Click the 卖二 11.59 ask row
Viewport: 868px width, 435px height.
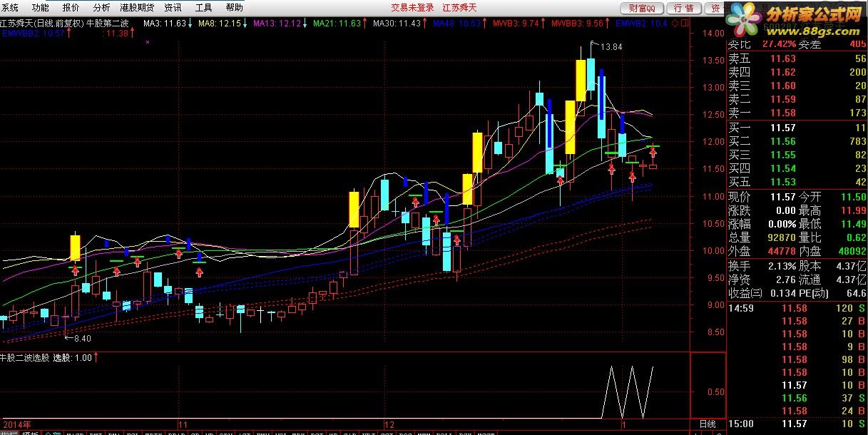[797, 99]
